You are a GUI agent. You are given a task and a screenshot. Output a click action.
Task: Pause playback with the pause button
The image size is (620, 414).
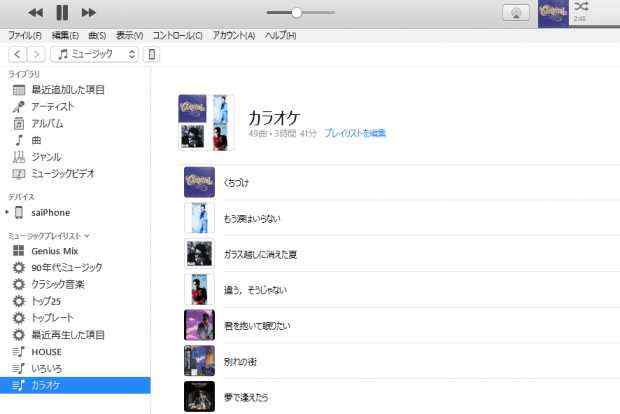62,12
